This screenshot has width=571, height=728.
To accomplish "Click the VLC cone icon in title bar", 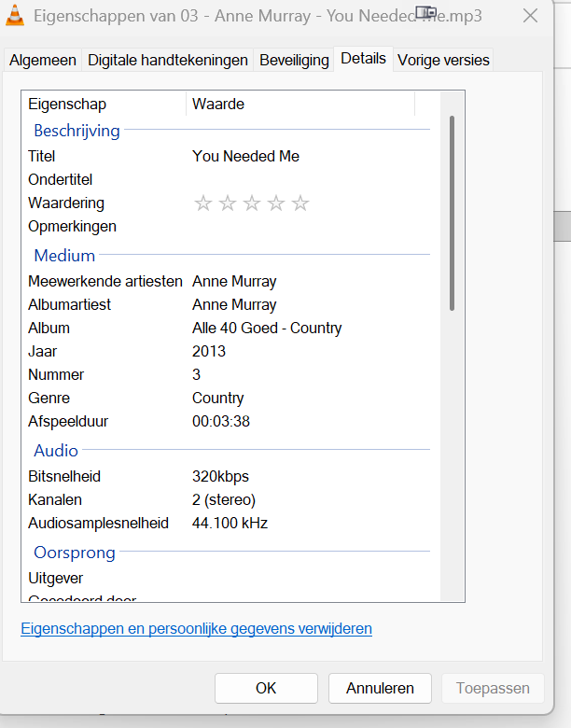I will tap(16, 15).
